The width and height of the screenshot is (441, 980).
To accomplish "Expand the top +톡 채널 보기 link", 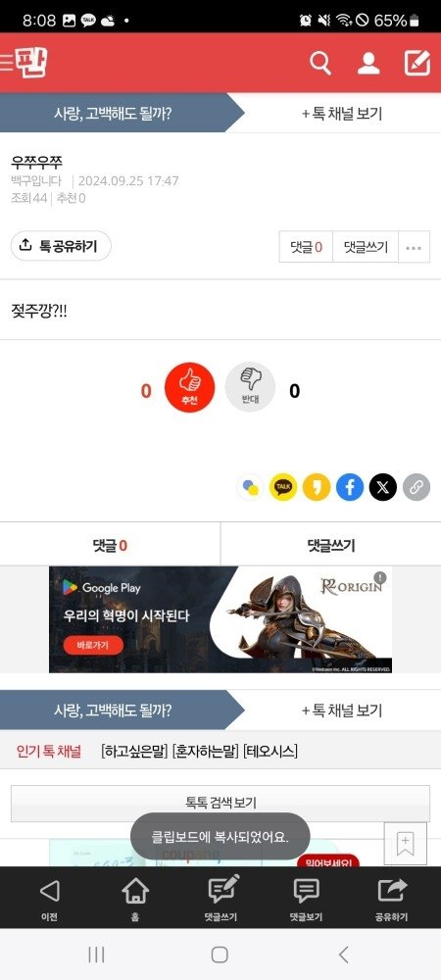I will pos(342,114).
